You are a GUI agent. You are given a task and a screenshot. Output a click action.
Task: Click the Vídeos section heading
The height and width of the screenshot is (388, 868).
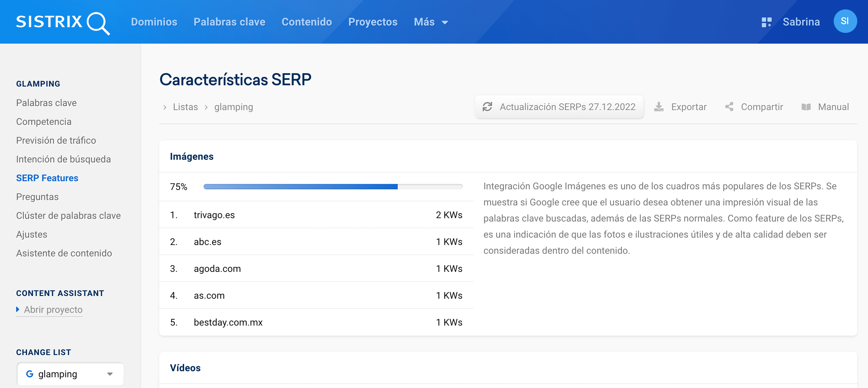click(185, 368)
